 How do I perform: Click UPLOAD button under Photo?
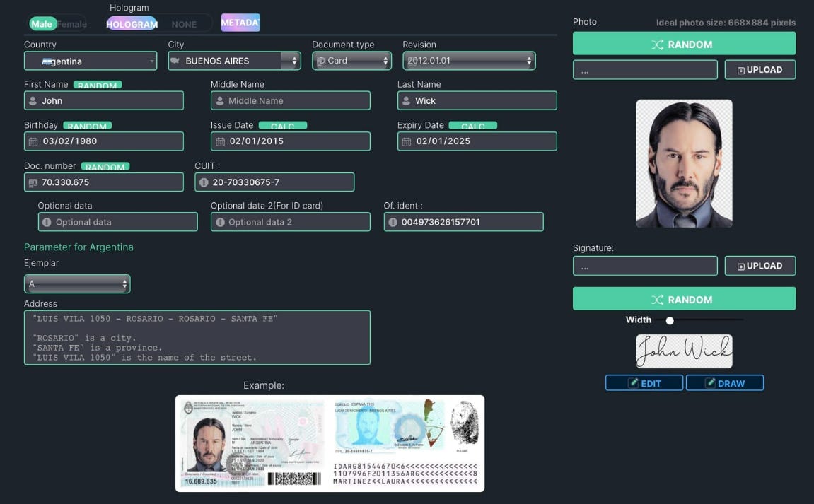pos(760,69)
